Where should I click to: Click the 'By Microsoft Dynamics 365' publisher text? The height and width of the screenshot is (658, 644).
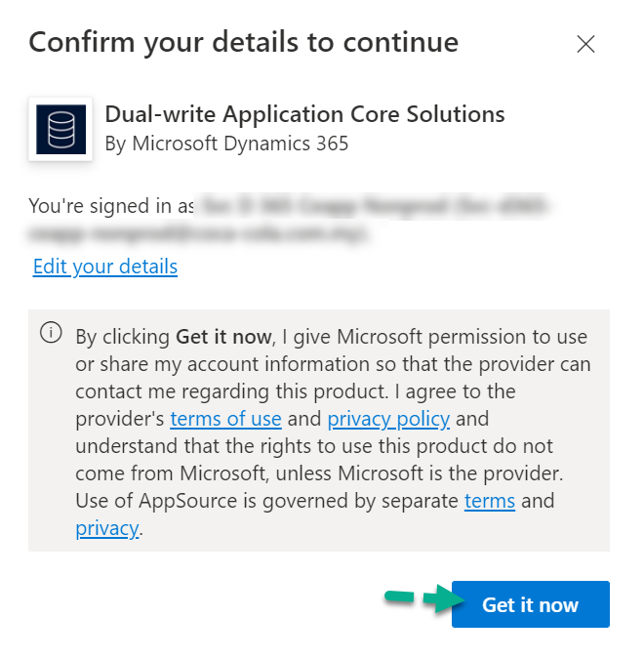[226, 144]
